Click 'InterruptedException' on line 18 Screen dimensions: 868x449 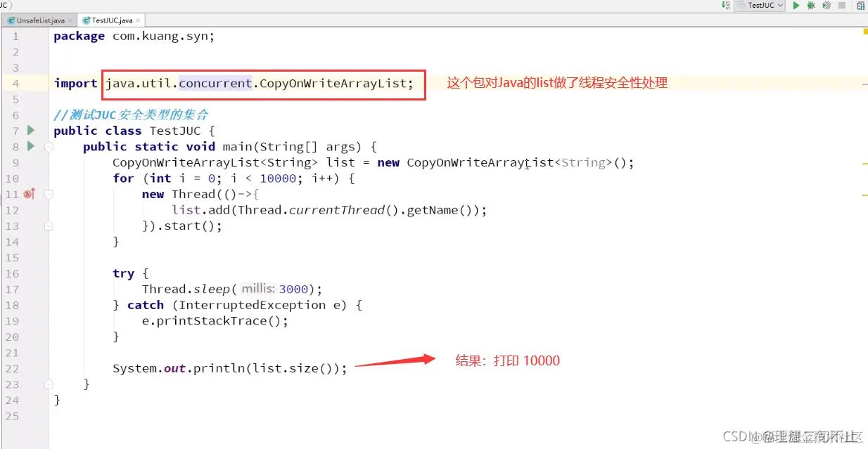click(x=252, y=305)
